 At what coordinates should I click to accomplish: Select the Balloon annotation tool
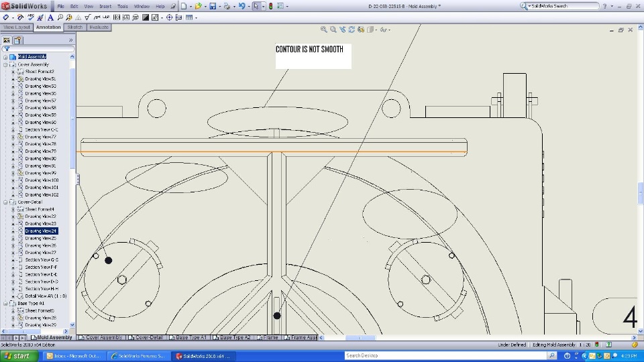point(60,17)
